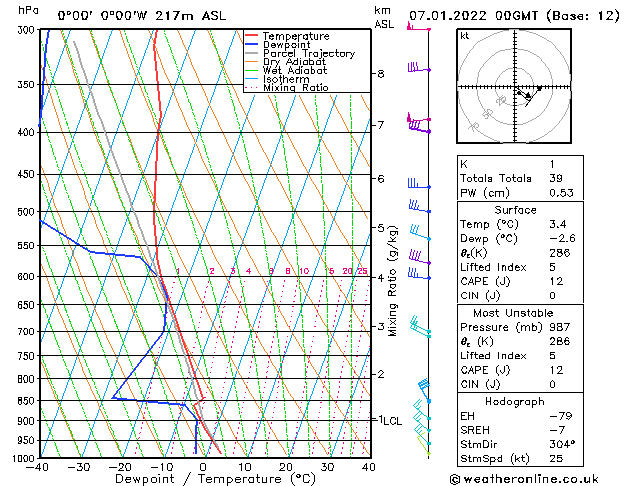Click the 7 km altitude label
Image resolution: width=629 pixels, height=486 pixels.
[380, 125]
